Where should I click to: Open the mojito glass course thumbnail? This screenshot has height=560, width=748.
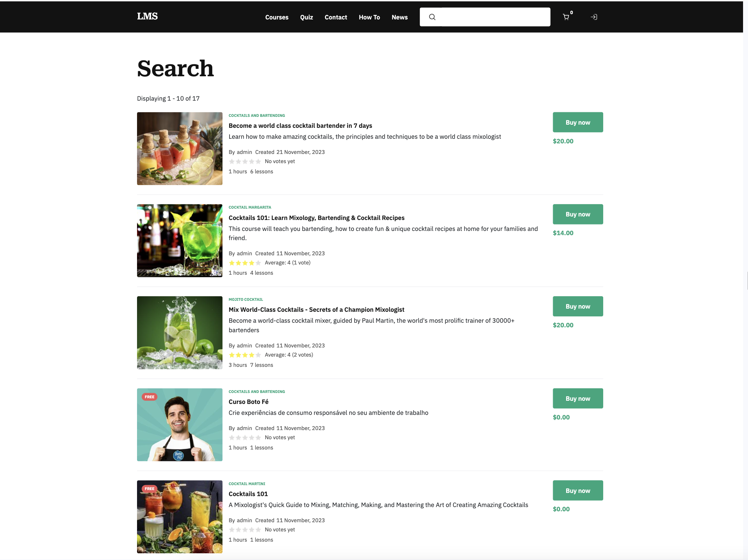(x=180, y=333)
